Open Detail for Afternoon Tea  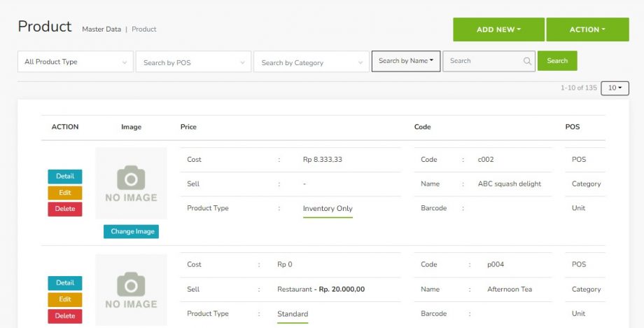[x=65, y=282]
